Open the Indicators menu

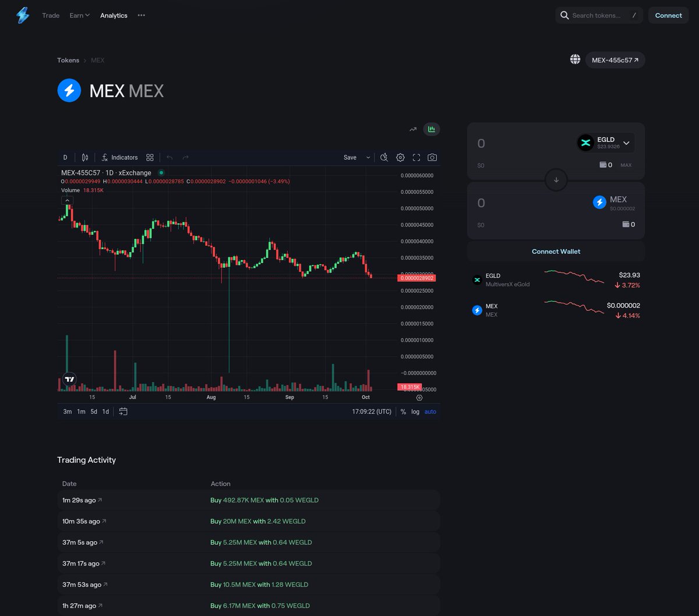click(x=119, y=157)
